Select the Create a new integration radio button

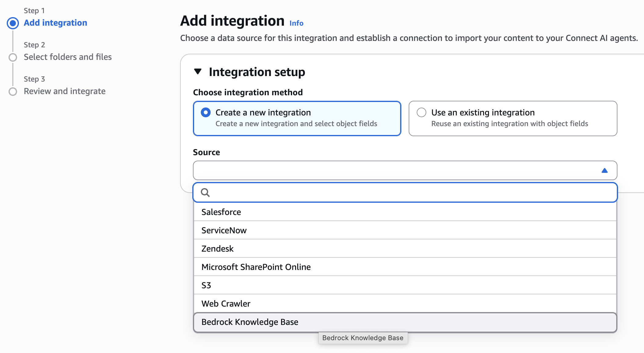click(206, 112)
